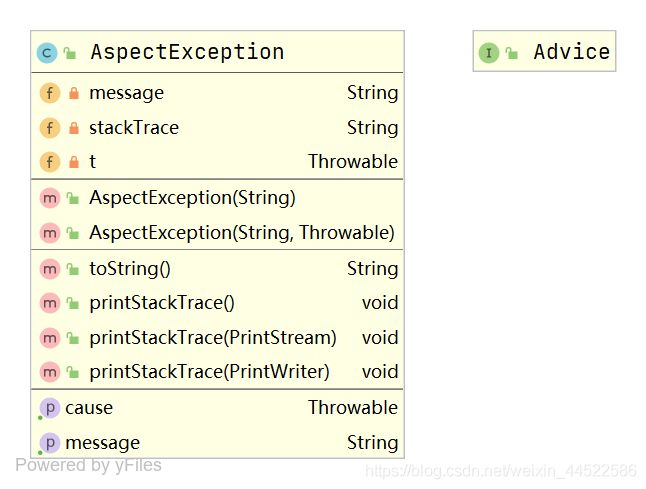Image resolution: width=646 pixels, height=489 pixels.
Task: Select the AspectException(String, Throwable) constructor
Action: point(218,233)
